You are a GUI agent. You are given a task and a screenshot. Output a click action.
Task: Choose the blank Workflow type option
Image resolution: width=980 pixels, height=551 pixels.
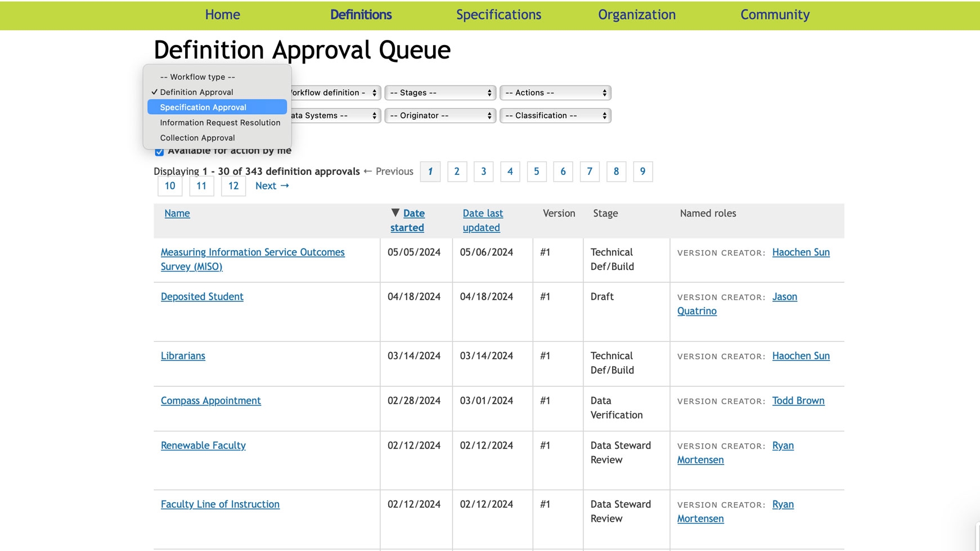pyautogui.click(x=217, y=76)
